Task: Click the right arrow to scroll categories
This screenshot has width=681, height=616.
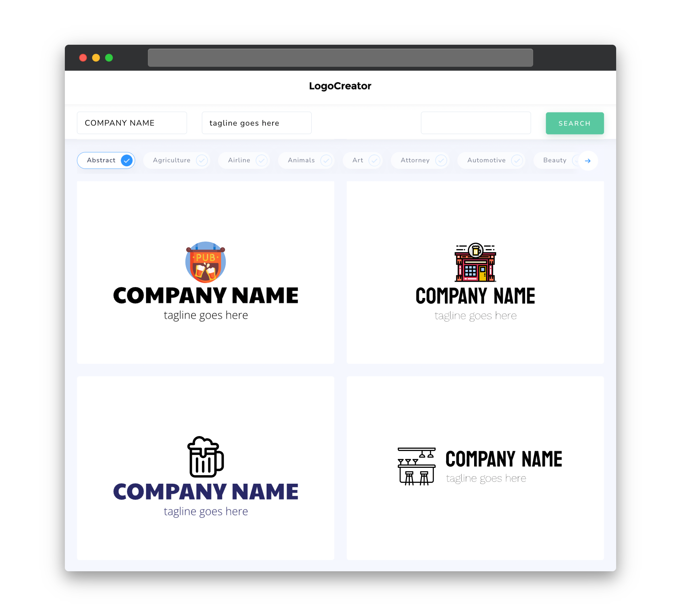Action: point(587,160)
